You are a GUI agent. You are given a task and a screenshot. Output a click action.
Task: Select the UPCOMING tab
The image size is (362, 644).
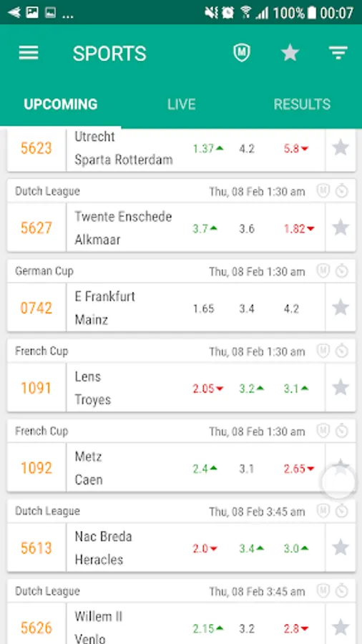tap(60, 104)
